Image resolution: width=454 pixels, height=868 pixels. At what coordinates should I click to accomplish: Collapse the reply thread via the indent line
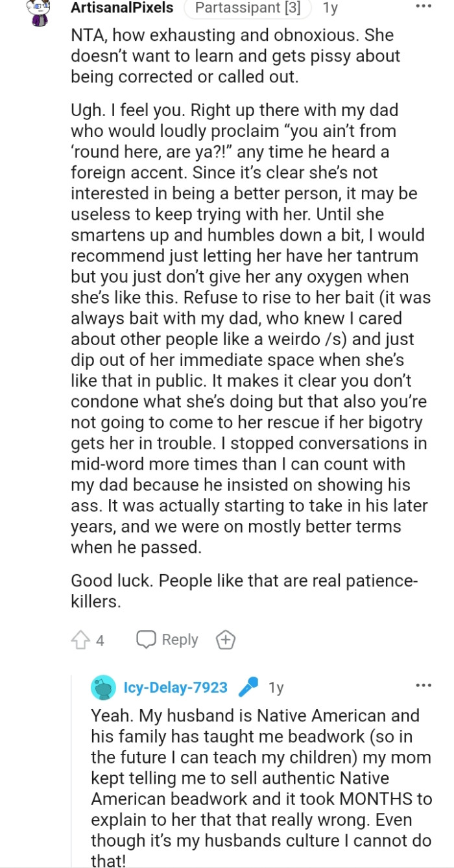tap(73, 778)
